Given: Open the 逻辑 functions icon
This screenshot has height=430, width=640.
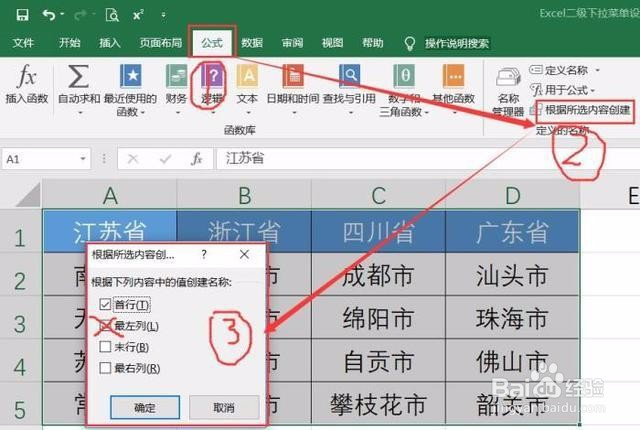Looking at the screenshot, I should [x=212, y=75].
